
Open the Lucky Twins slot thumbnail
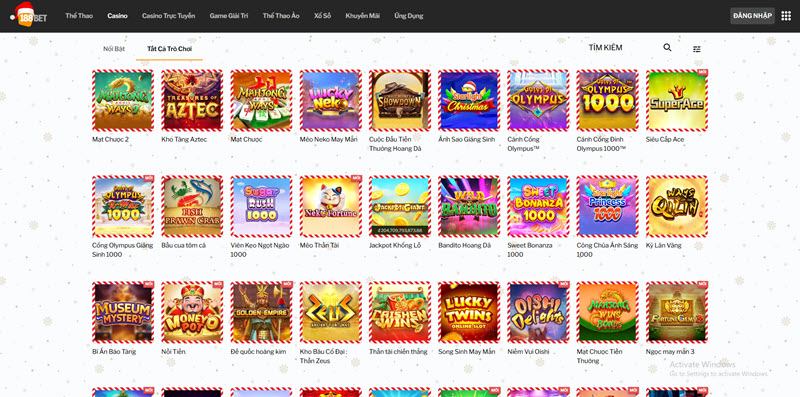point(469,312)
